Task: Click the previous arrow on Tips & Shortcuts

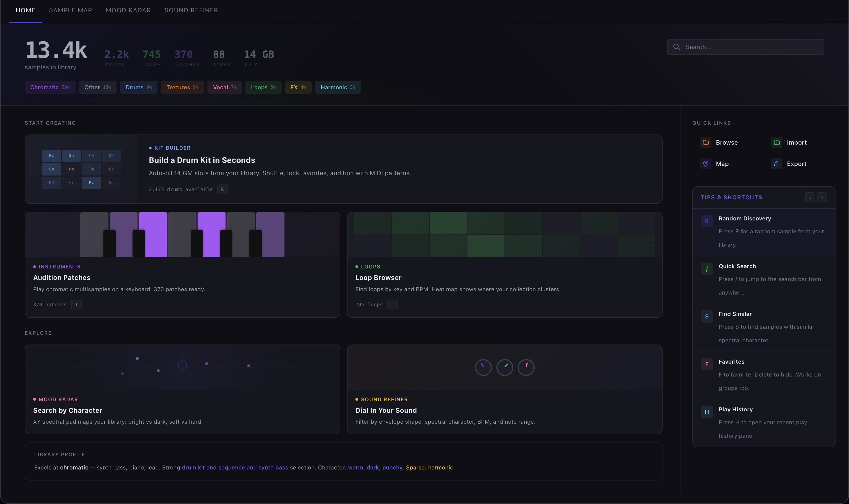Action: pyautogui.click(x=810, y=198)
